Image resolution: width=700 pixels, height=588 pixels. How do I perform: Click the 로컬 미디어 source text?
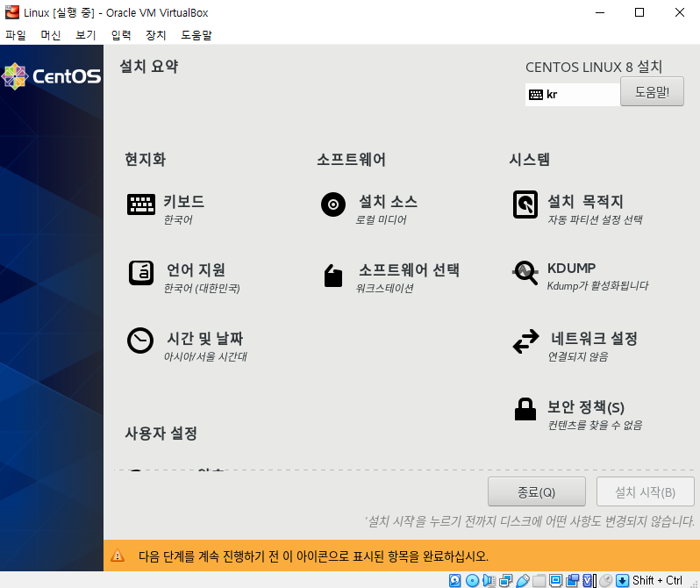tap(381, 219)
